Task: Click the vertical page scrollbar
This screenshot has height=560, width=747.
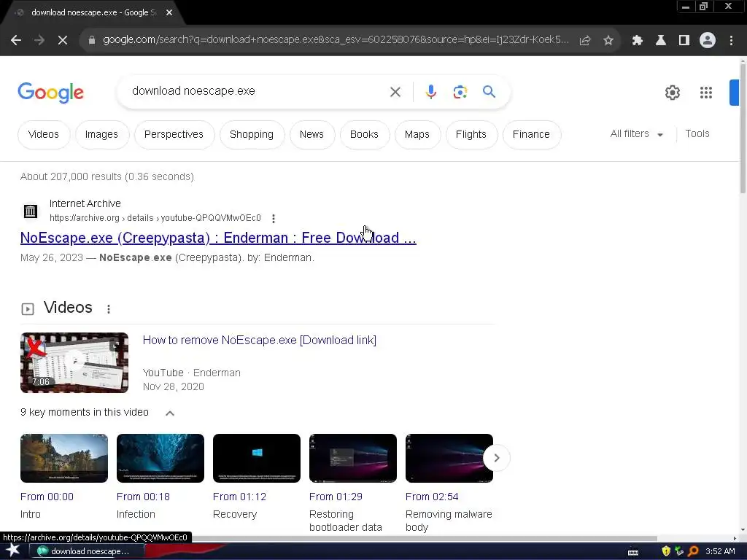Action: point(743,128)
